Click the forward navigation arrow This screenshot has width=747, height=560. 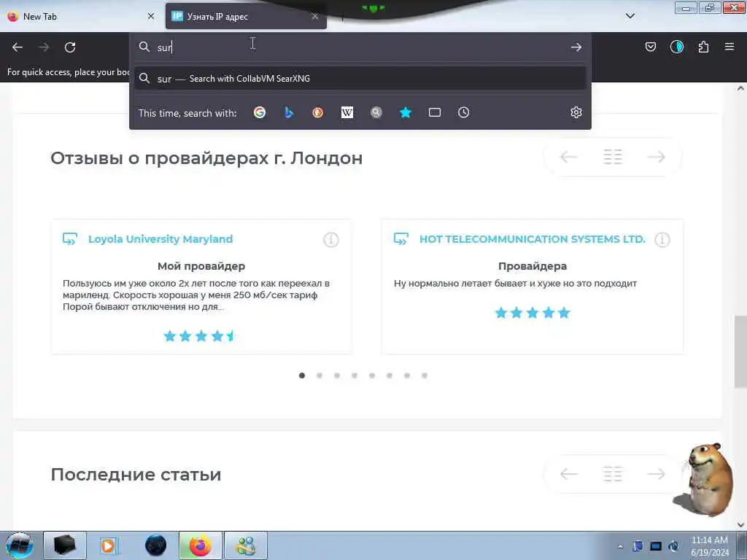[x=44, y=47]
